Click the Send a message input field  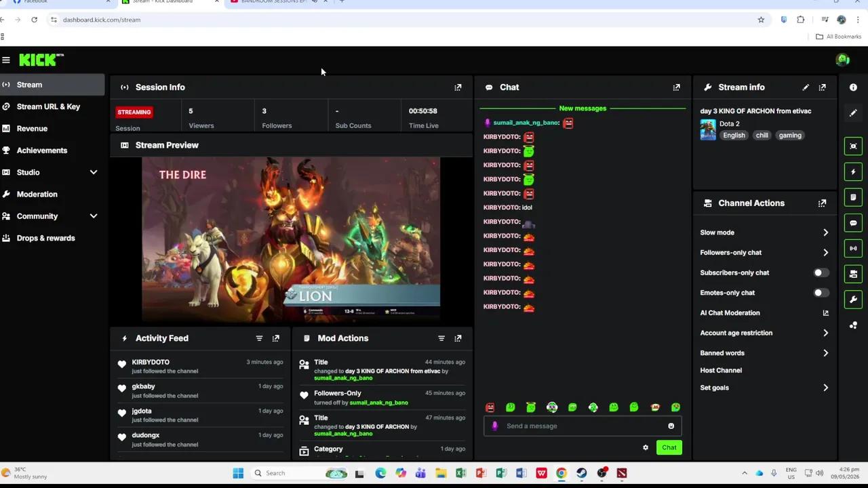(x=583, y=426)
